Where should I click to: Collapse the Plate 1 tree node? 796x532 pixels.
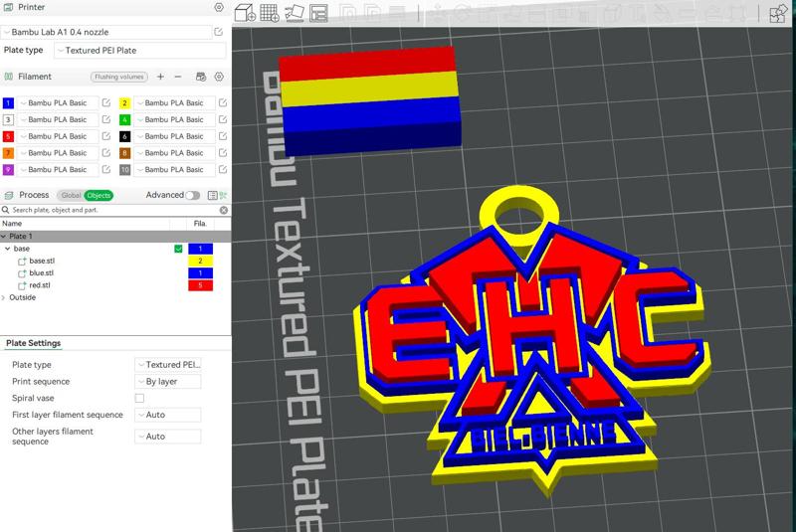point(4,237)
